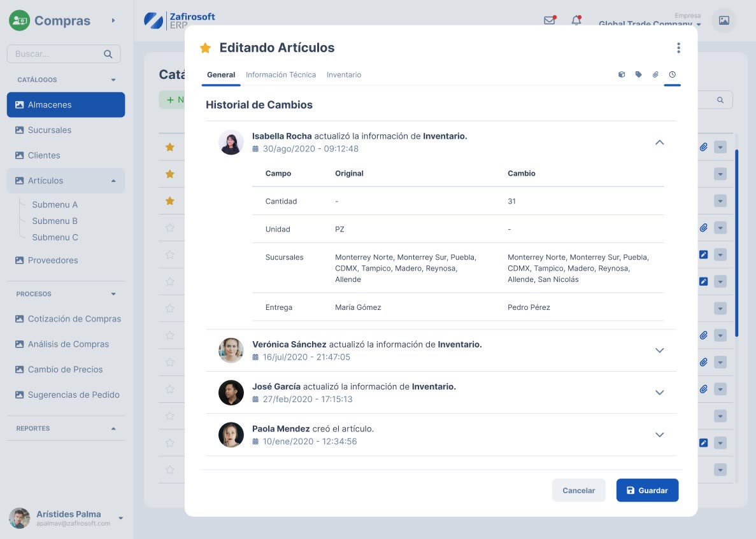Click the Cancelar button
The height and width of the screenshot is (539, 756).
(578, 491)
